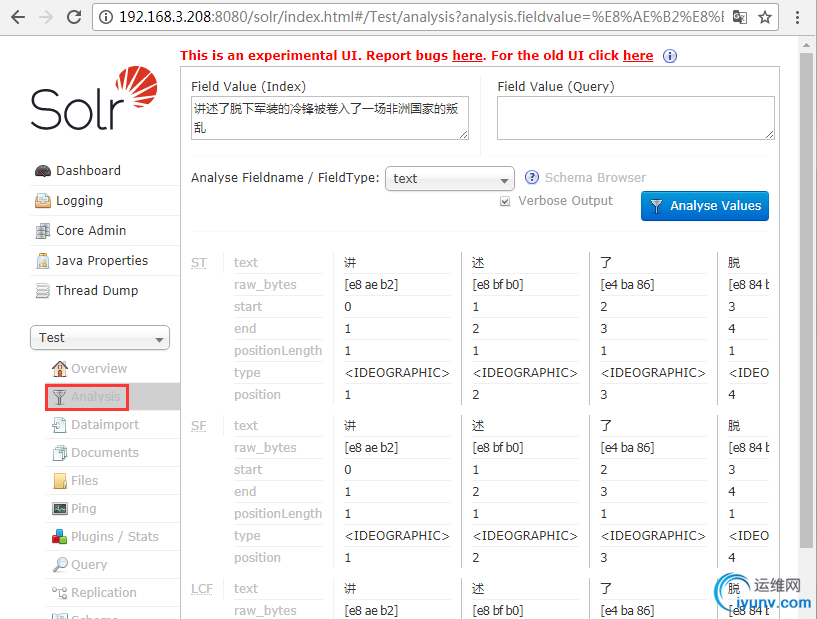The image size is (817, 619).
Task: Click the browser address bar URL
Action: 421,17
